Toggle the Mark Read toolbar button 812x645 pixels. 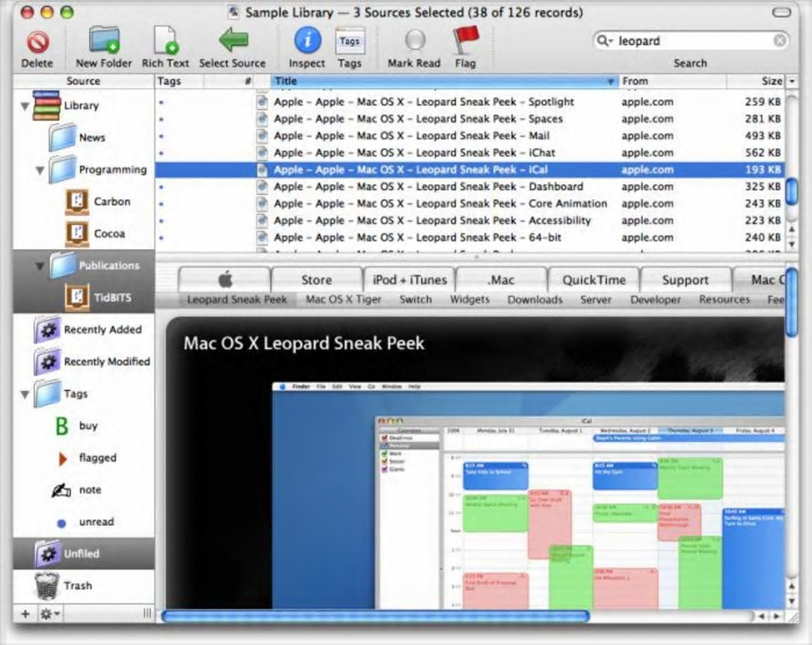[415, 41]
